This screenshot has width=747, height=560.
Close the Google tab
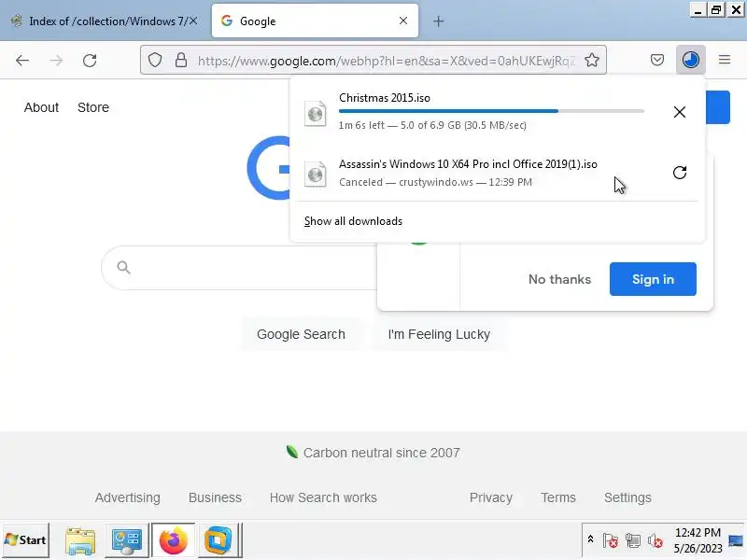click(403, 21)
